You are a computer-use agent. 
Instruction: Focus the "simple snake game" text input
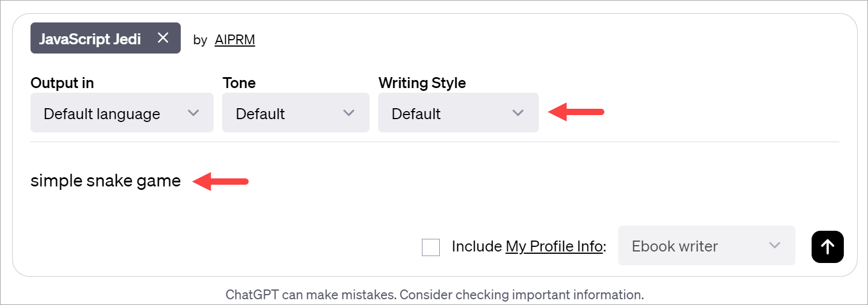105,181
